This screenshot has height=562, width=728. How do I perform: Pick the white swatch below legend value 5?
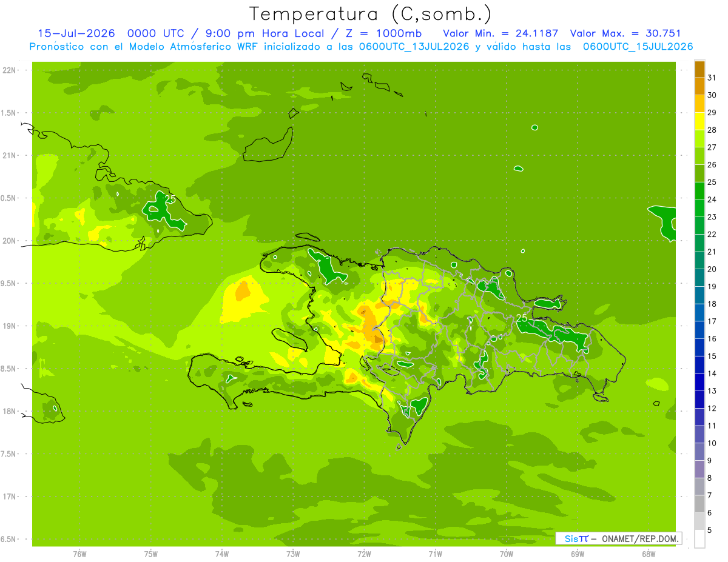point(699,539)
